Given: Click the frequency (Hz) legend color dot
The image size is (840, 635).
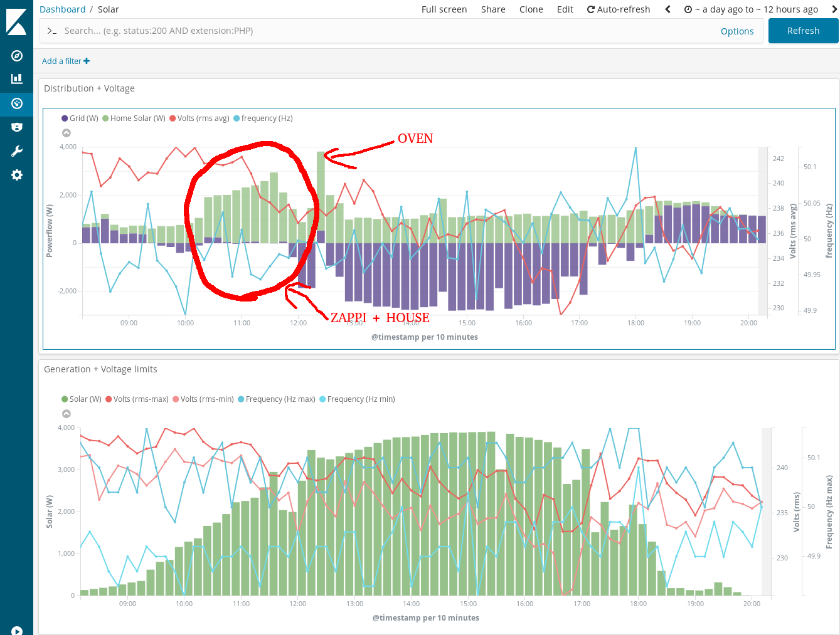Looking at the screenshot, I should click(x=237, y=118).
